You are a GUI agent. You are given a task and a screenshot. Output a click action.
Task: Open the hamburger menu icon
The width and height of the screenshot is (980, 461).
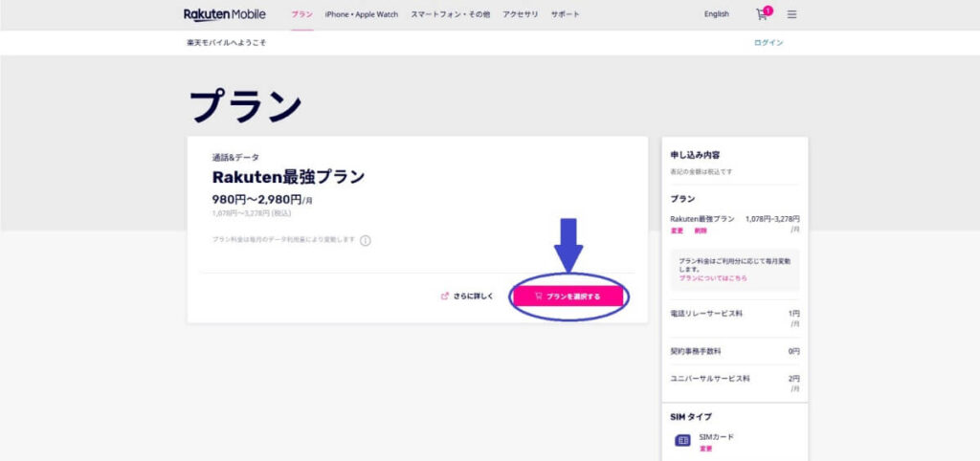(791, 14)
